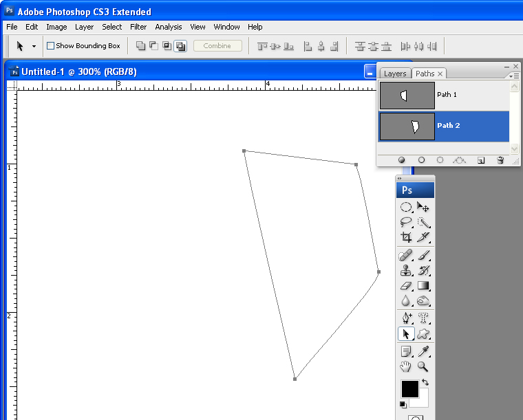523x420 pixels.
Task: Select the Clone Stamp tool
Action: tap(406, 270)
